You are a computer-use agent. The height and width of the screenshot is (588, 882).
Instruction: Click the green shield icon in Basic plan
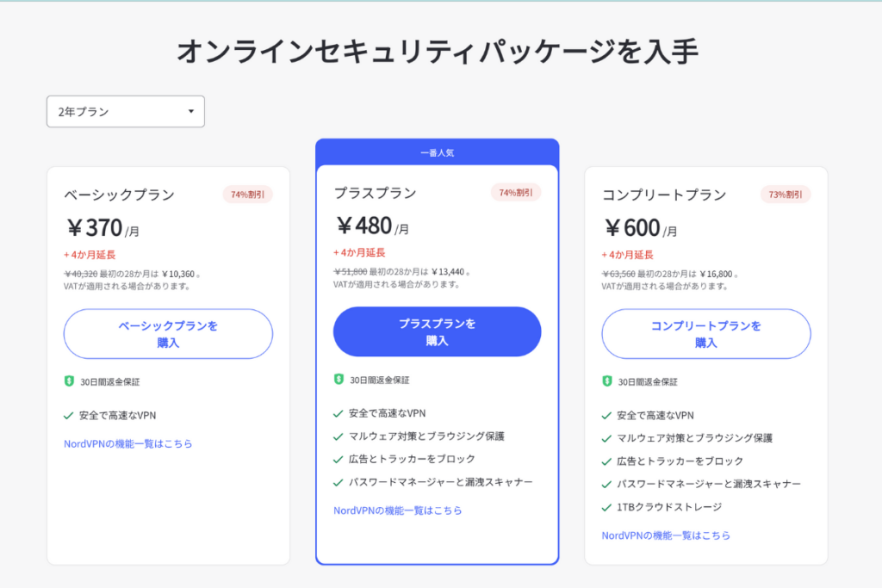[x=69, y=381]
